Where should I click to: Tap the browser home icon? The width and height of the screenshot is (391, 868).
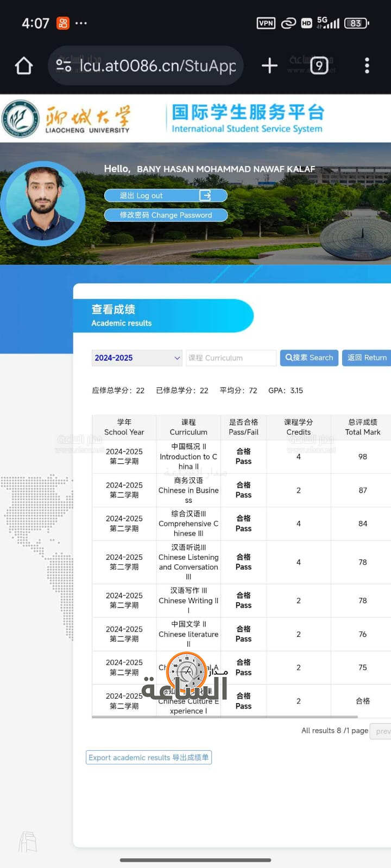tap(24, 66)
